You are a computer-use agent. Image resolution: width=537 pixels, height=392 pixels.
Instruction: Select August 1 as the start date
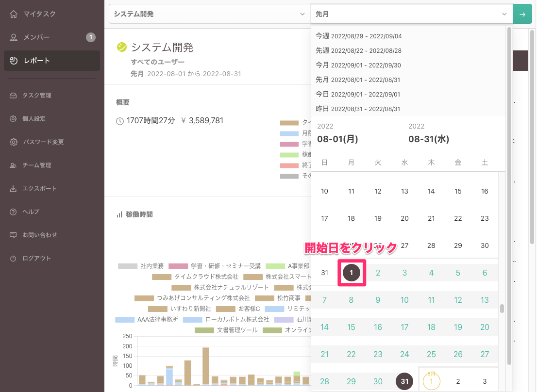351,273
